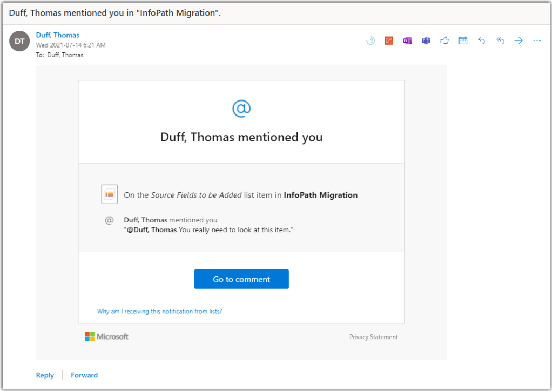Image resolution: width=553 pixels, height=392 pixels.
Task: Click sender name Duff, Thomas in header
Action: [x=58, y=35]
